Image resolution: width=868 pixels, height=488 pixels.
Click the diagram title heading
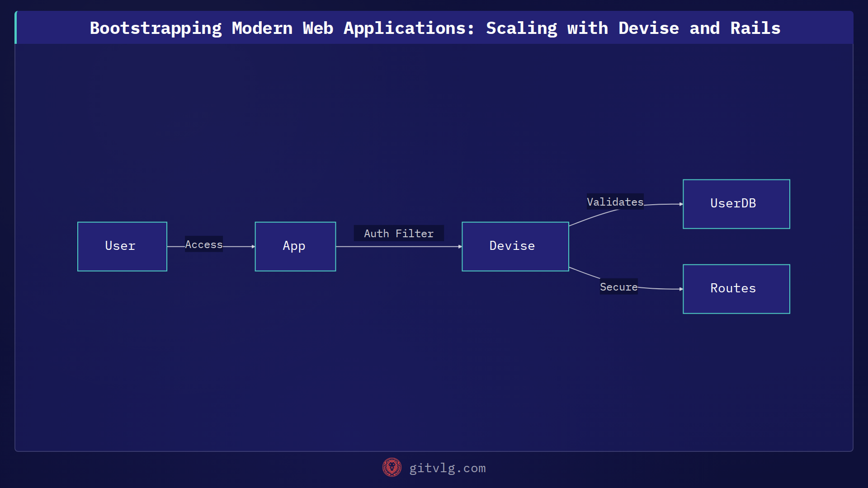tap(435, 28)
